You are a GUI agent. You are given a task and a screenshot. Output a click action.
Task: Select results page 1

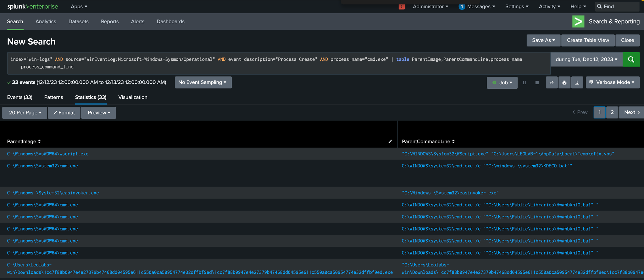click(x=600, y=112)
